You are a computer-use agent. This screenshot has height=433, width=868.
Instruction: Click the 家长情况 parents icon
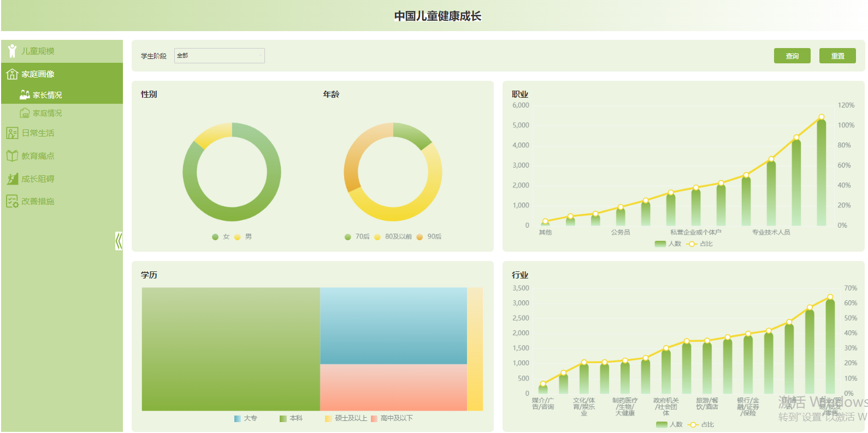point(25,95)
